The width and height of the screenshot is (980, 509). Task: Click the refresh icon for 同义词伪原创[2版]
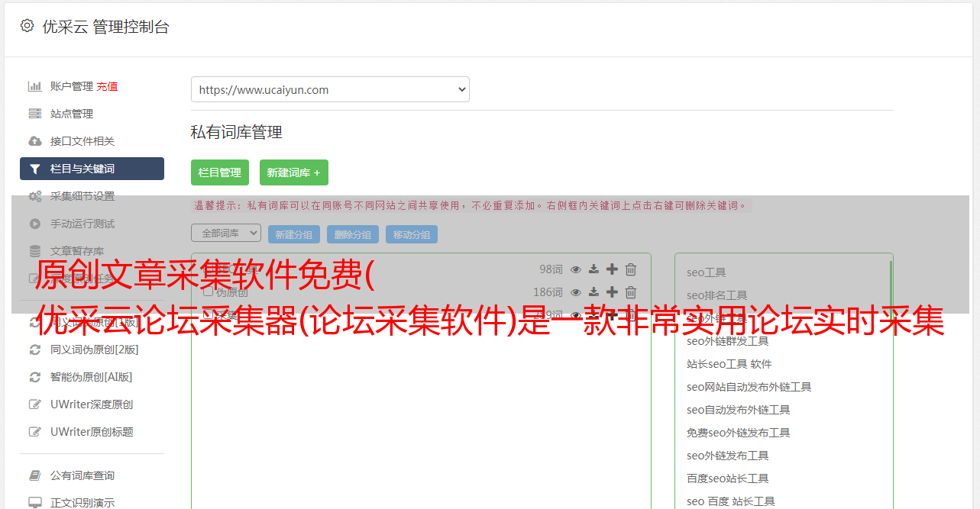pos(34,350)
